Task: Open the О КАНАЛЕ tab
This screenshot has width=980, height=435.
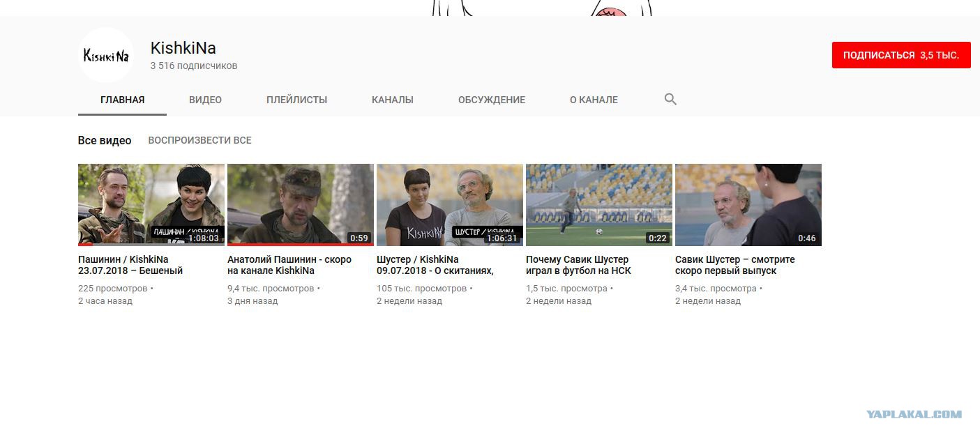Action: 594,100
